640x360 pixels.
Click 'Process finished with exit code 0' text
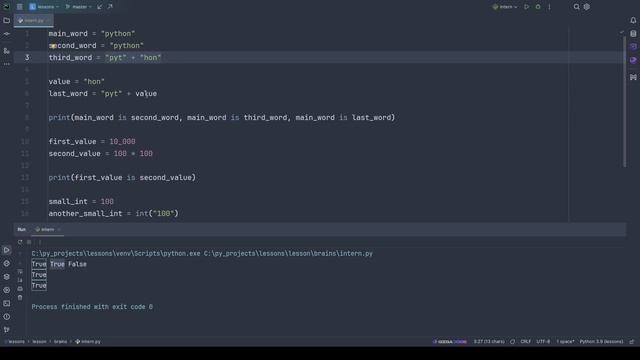pos(92,307)
